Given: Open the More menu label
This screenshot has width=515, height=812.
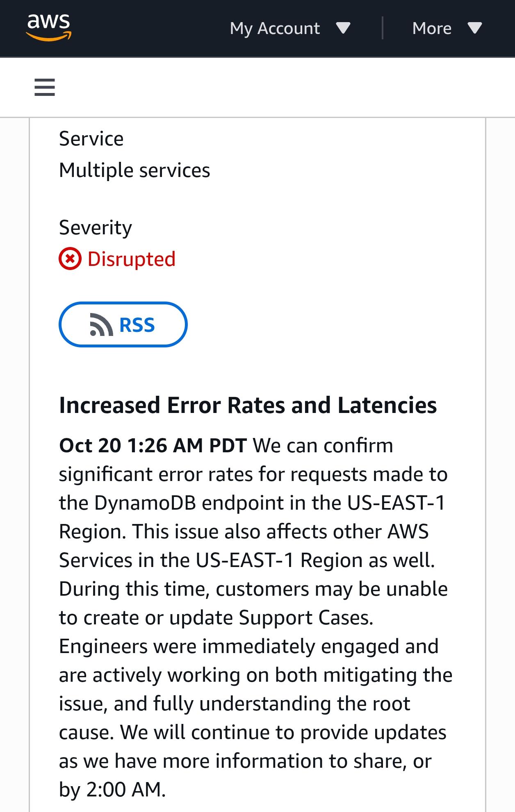Looking at the screenshot, I should pos(432,28).
